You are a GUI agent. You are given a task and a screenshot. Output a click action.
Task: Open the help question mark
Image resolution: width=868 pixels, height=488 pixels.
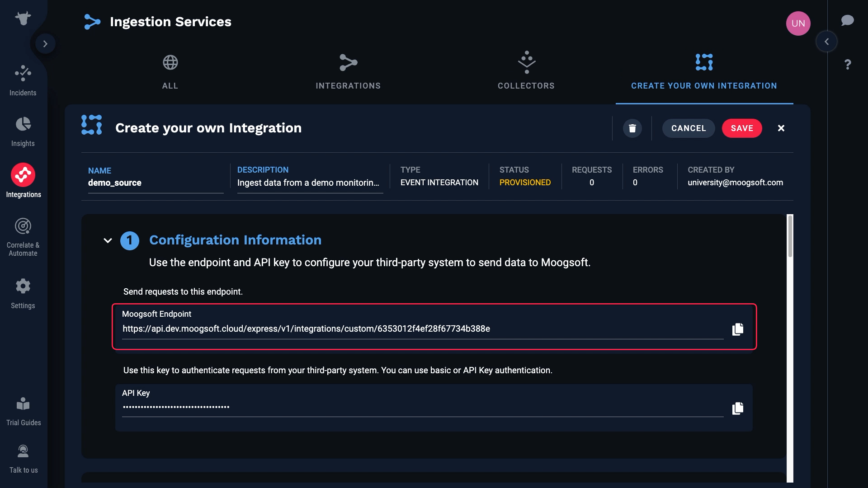(x=848, y=65)
